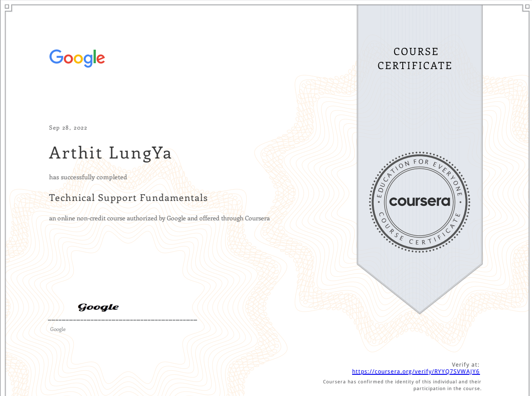This screenshot has width=532, height=396.
Task: Click the 'has successfully completed' text
Action: [x=88, y=177]
